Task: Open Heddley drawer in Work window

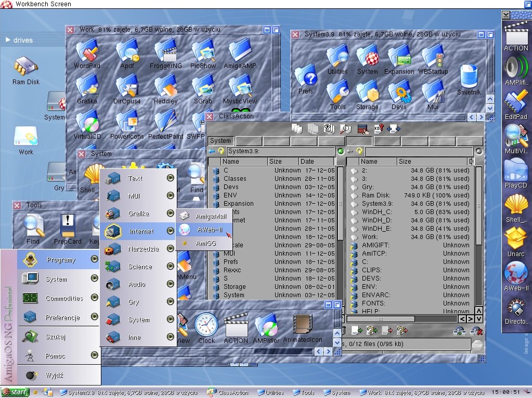Action: click(x=165, y=89)
